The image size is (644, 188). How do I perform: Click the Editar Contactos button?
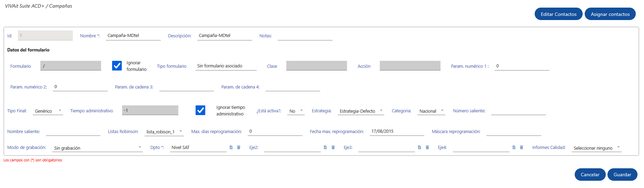tap(558, 14)
